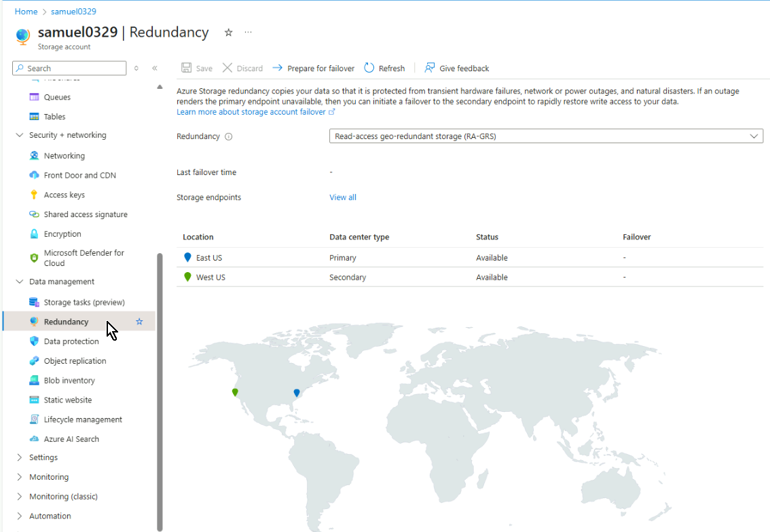Favorite the Redundancy page with the header star
The image size is (770, 532).
pos(228,33)
